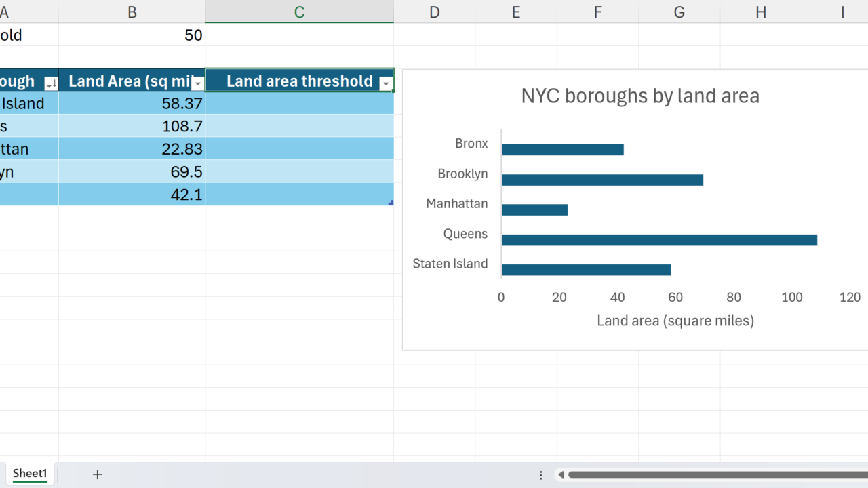Click the Manhattan bar in the chart
868x488 pixels.
click(x=534, y=210)
